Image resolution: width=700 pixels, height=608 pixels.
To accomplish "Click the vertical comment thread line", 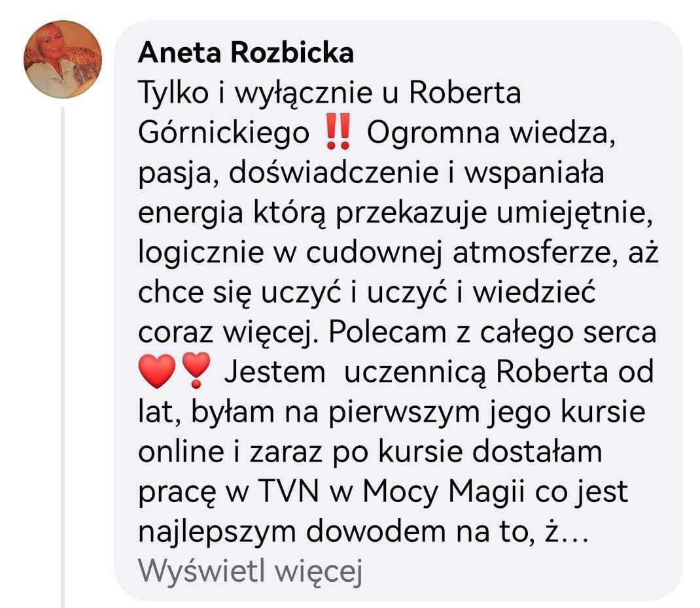I will tap(63, 357).
